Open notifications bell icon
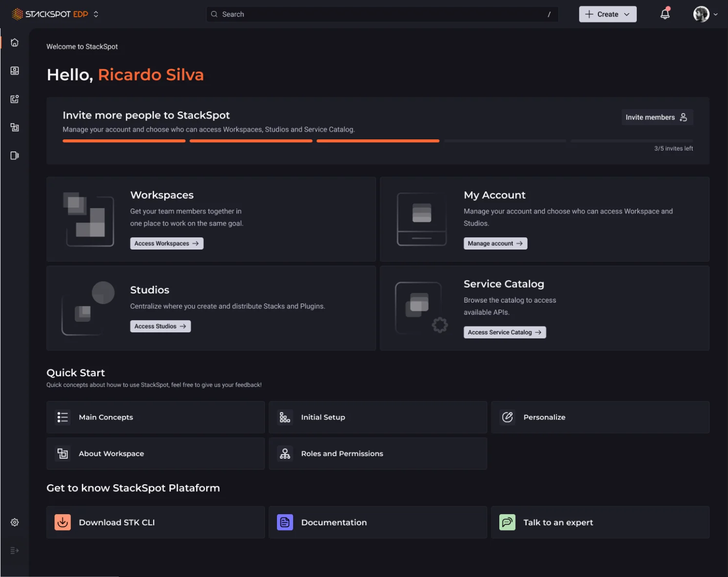This screenshot has height=577, width=728. coord(665,14)
